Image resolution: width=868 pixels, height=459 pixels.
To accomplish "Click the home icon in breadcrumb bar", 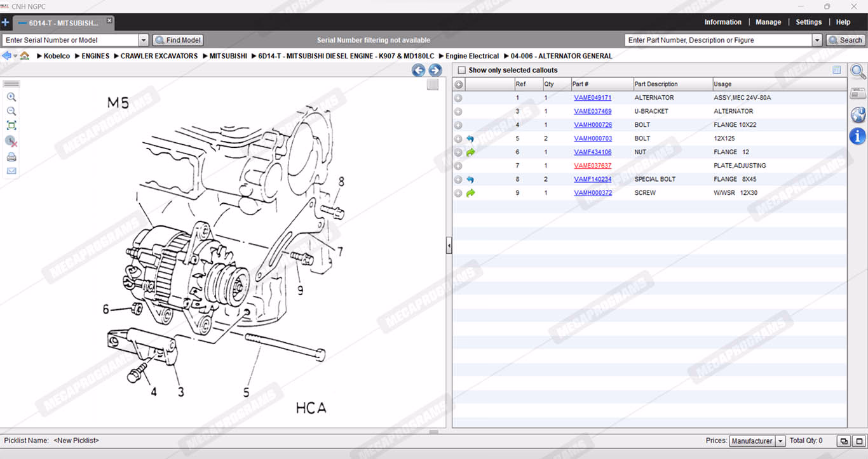I will [x=25, y=56].
